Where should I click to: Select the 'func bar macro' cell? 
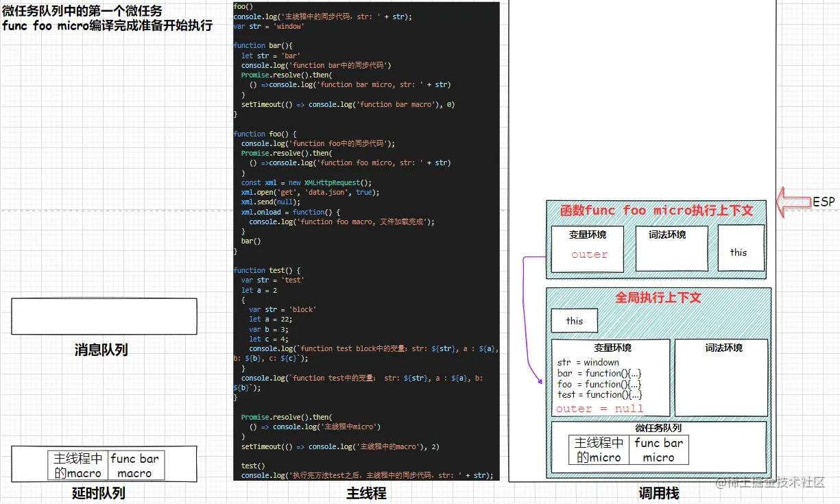point(135,466)
